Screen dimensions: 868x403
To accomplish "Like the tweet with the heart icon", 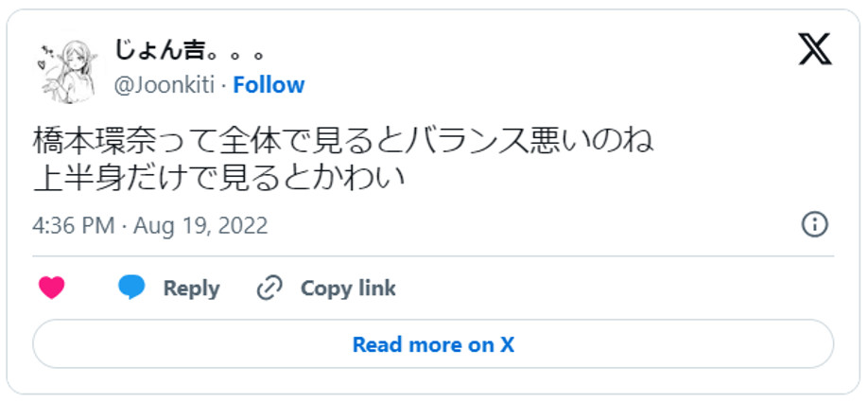I will pyautogui.click(x=51, y=289).
